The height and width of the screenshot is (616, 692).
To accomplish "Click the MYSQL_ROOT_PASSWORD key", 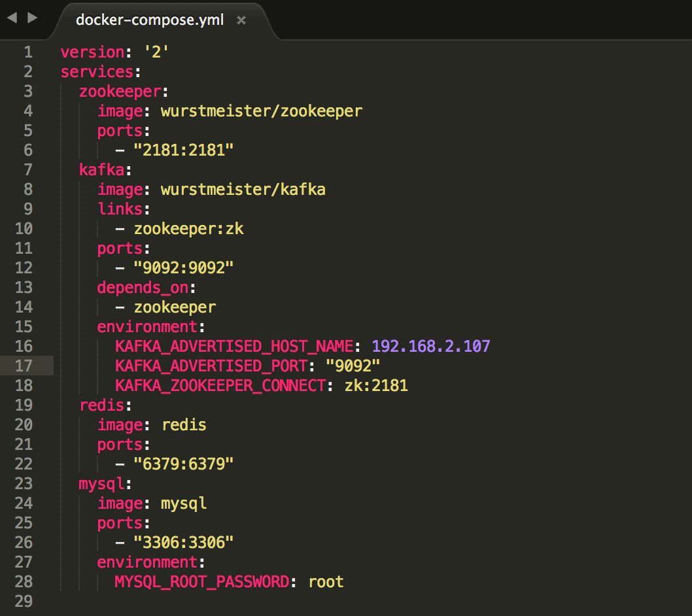I will pos(201,581).
